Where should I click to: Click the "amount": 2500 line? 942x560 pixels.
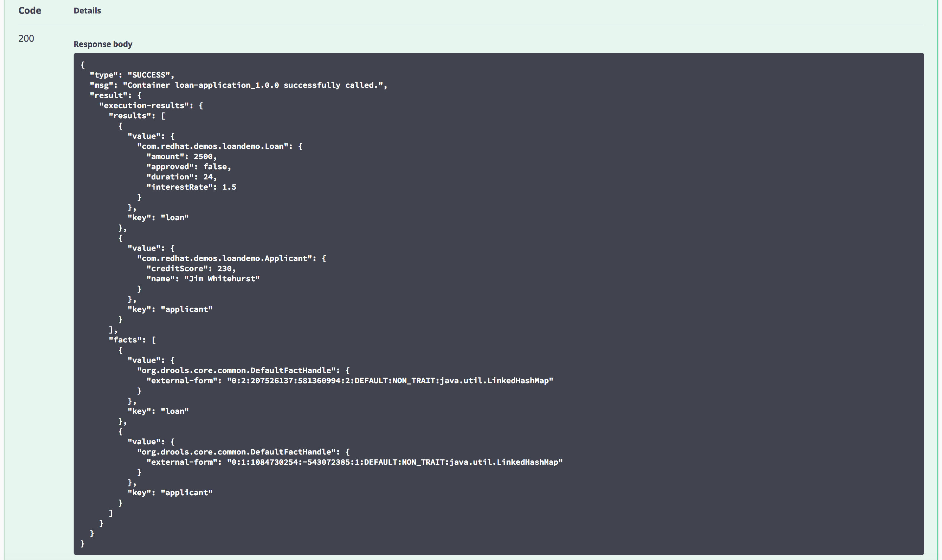tap(181, 157)
